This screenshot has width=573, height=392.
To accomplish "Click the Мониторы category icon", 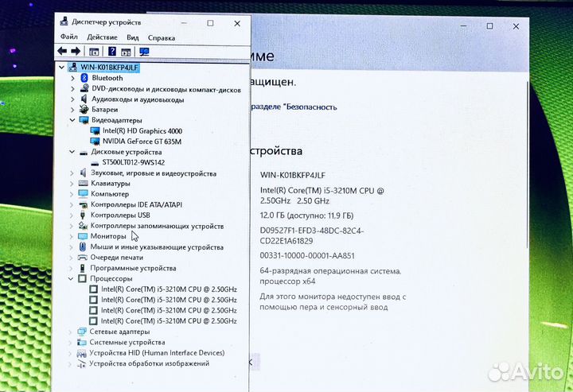I will (x=83, y=236).
